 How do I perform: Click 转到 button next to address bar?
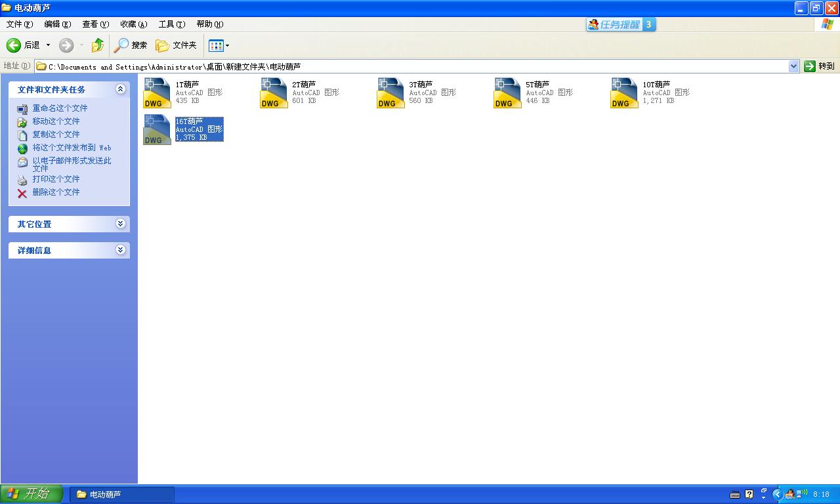(820, 66)
